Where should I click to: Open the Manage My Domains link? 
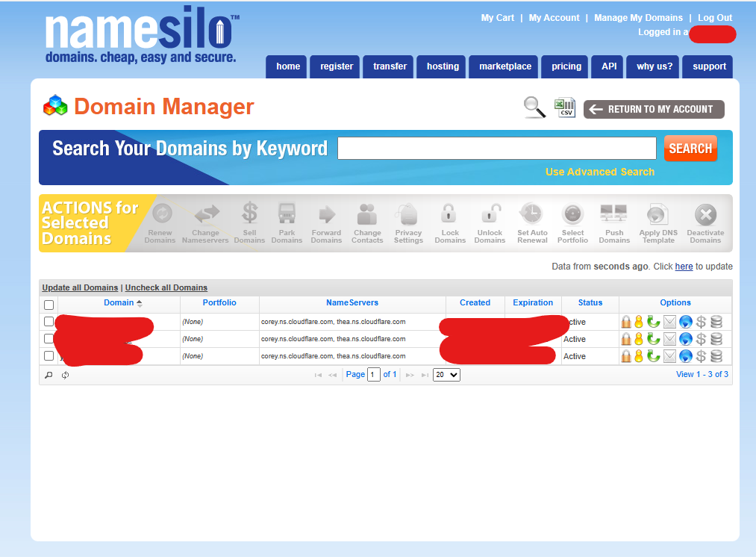pyautogui.click(x=638, y=18)
